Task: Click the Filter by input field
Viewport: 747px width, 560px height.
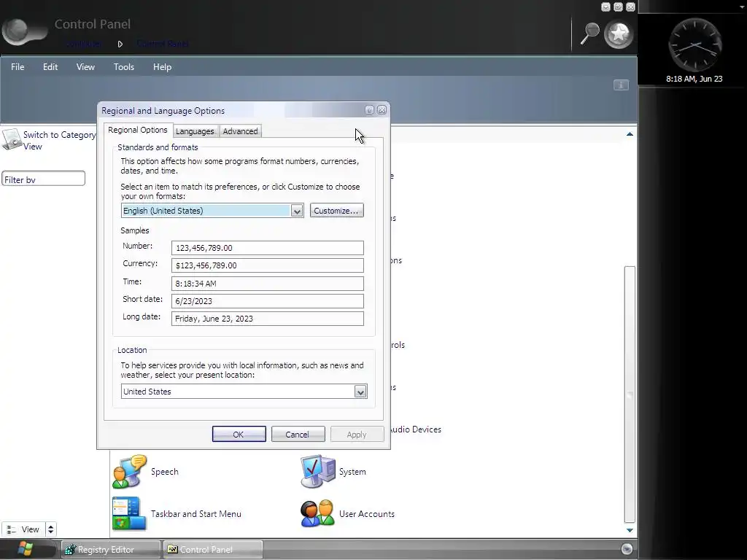Action: coord(43,179)
